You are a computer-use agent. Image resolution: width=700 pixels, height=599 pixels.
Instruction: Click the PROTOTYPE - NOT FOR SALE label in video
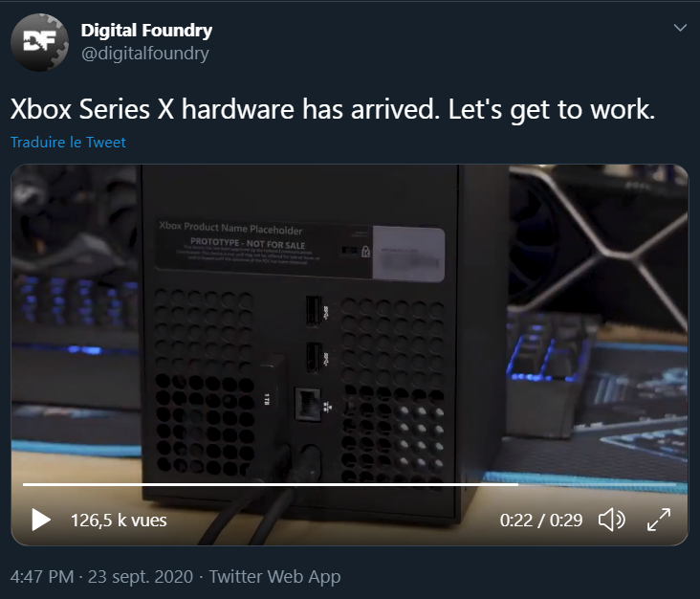tap(248, 244)
